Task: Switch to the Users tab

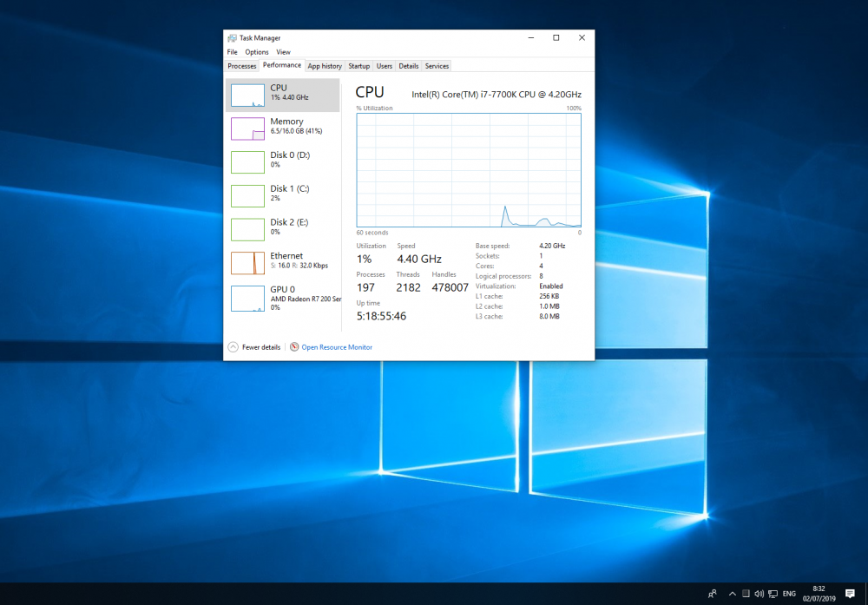Action: click(x=385, y=66)
